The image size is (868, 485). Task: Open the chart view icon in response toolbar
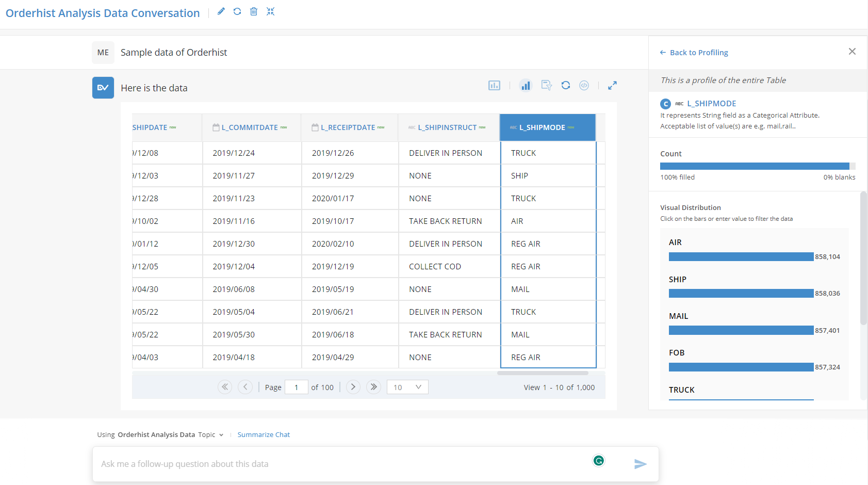coord(494,86)
